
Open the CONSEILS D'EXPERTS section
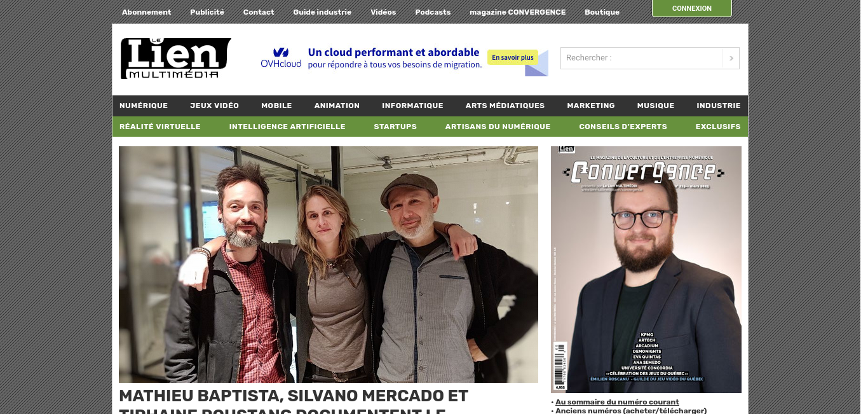pyautogui.click(x=623, y=127)
